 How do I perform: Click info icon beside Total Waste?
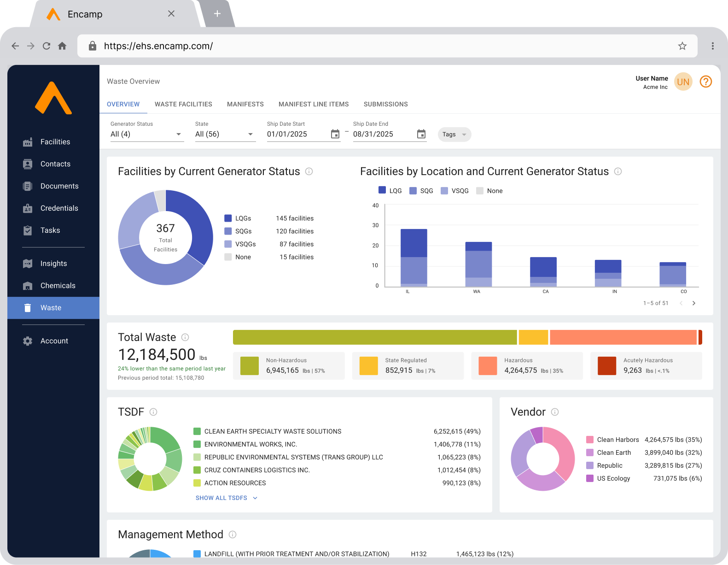(185, 337)
